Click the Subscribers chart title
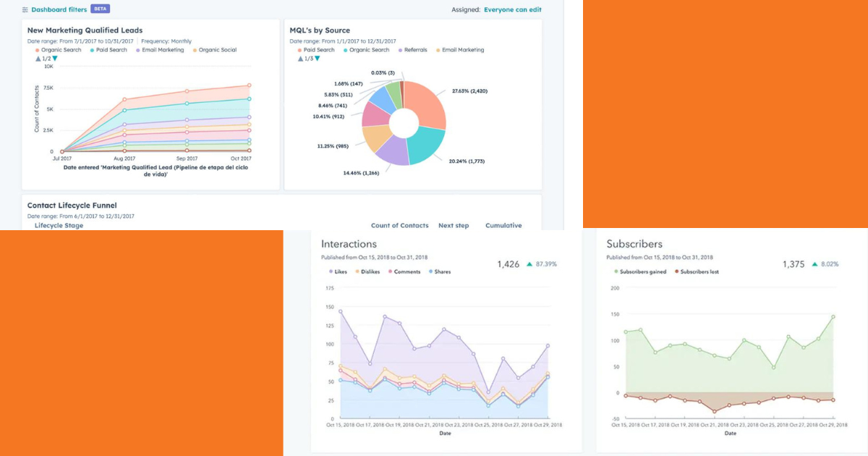This screenshot has width=868, height=456. 634,245
